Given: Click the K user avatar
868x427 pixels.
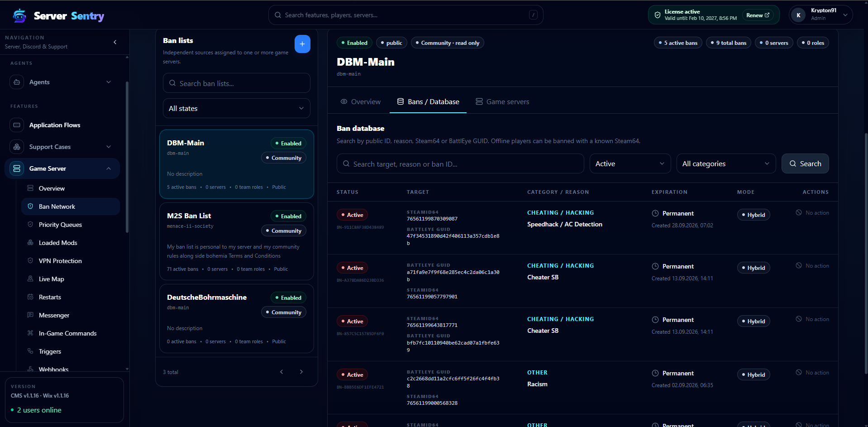Looking at the screenshot, I should click(798, 15).
